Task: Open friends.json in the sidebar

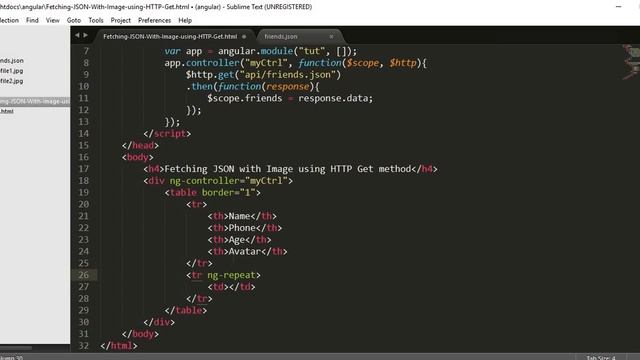Action: coord(12,60)
